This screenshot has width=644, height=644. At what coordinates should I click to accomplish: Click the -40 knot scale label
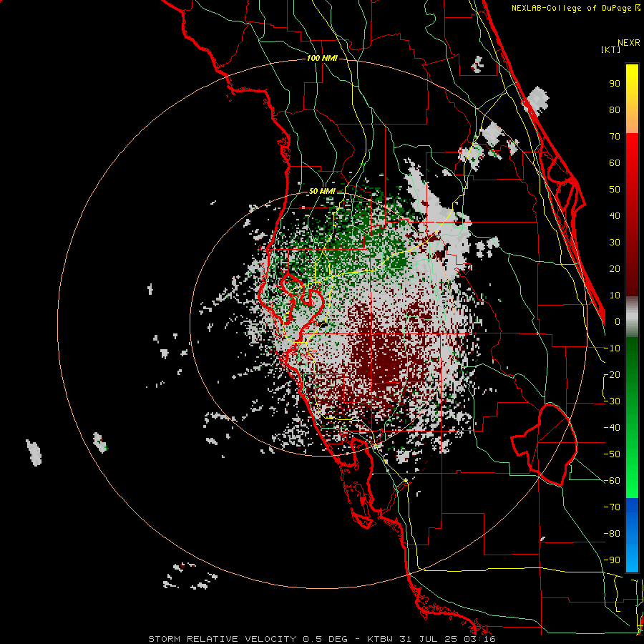[x=612, y=428]
